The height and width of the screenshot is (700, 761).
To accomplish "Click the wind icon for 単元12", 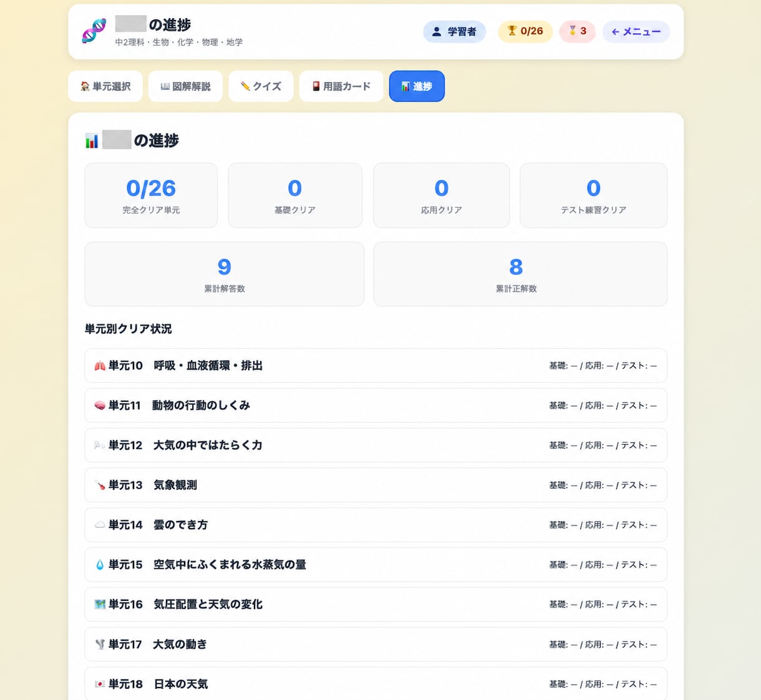I will click(100, 445).
